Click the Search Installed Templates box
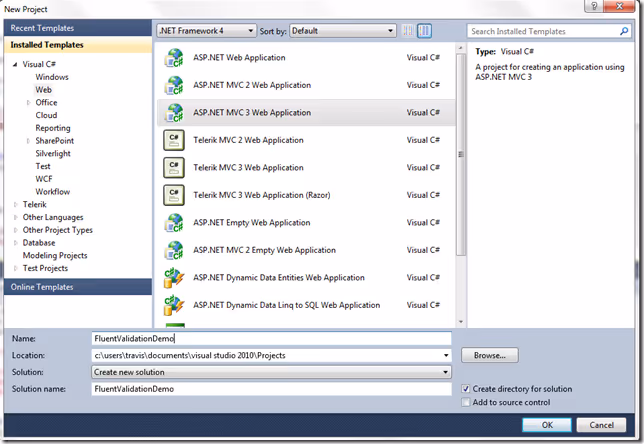Screen dimensions: 644x444 (x=543, y=31)
